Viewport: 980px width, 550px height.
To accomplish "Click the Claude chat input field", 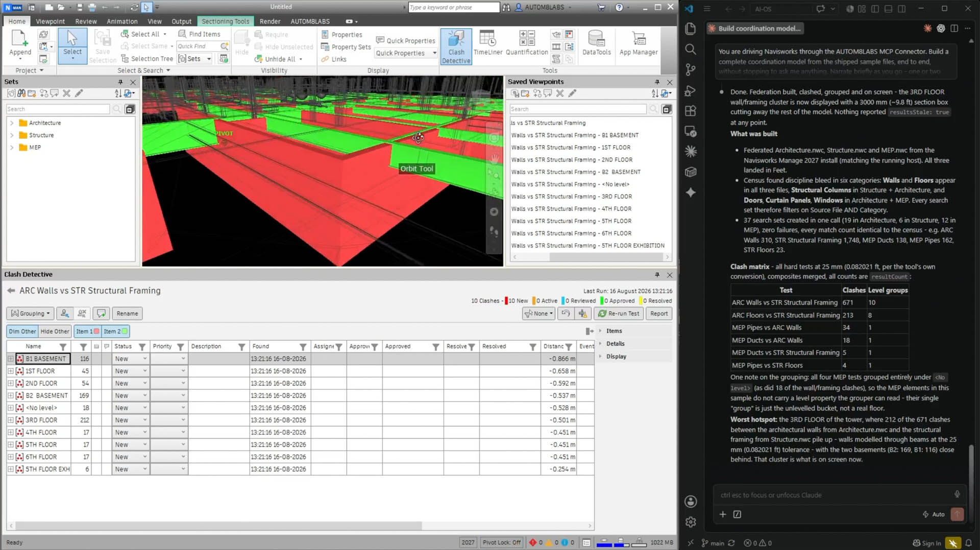I will [x=834, y=495].
